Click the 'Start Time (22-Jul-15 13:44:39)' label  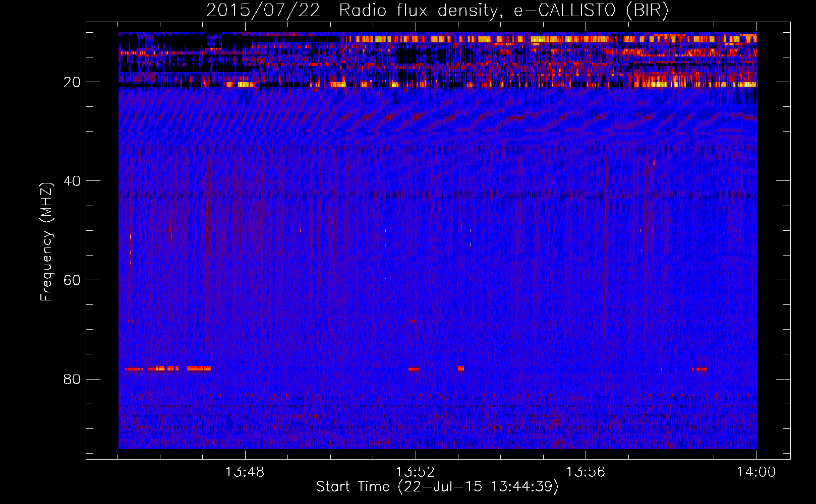pos(437,487)
